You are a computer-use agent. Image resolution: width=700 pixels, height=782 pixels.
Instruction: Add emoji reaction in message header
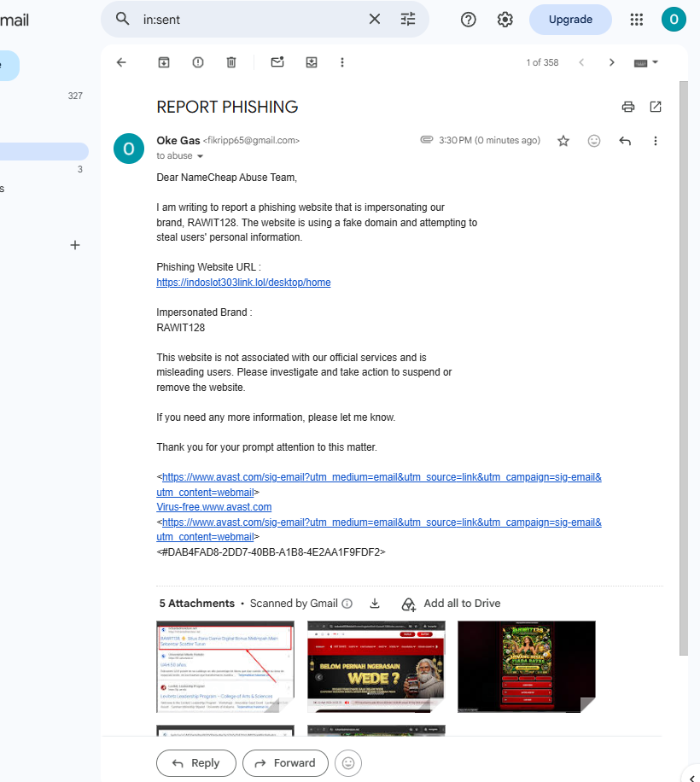[594, 141]
